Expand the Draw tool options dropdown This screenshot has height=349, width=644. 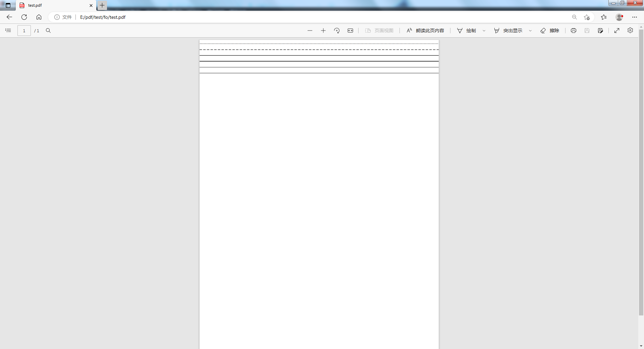point(484,31)
